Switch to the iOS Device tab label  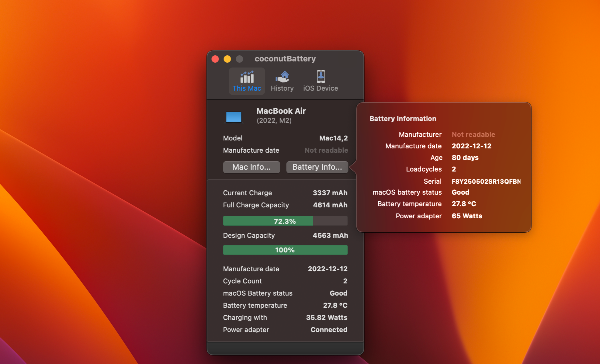pyautogui.click(x=321, y=88)
